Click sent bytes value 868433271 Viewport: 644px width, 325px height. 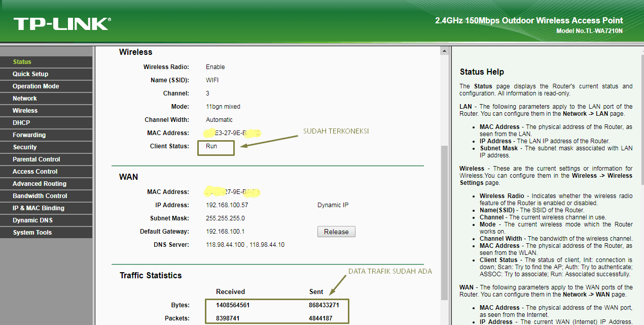click(324, 305)
